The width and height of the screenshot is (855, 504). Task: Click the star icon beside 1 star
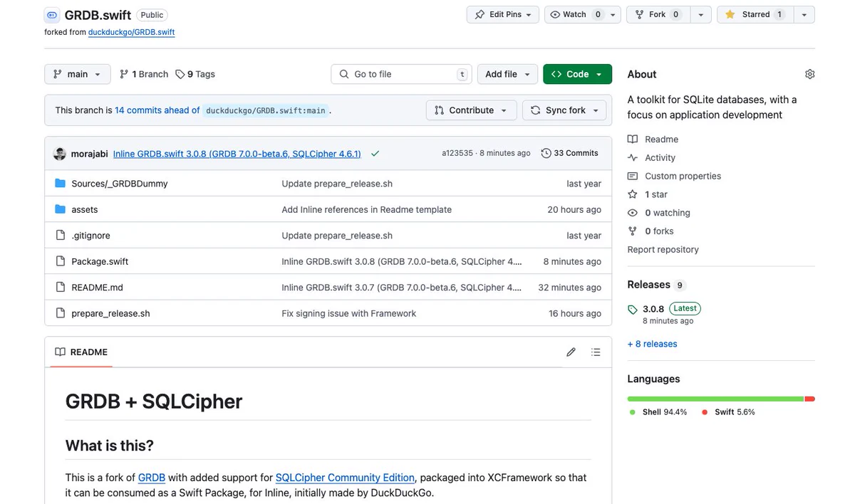click(633, 194)
